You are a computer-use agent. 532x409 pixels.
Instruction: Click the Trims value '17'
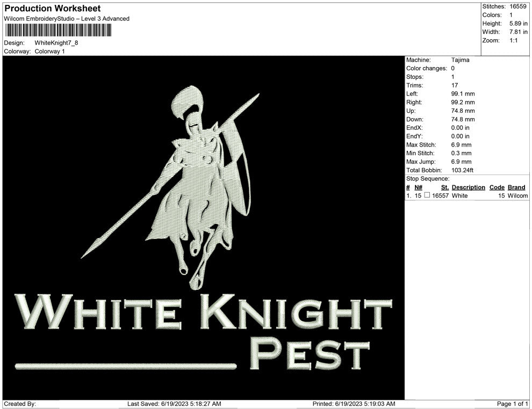454,85
